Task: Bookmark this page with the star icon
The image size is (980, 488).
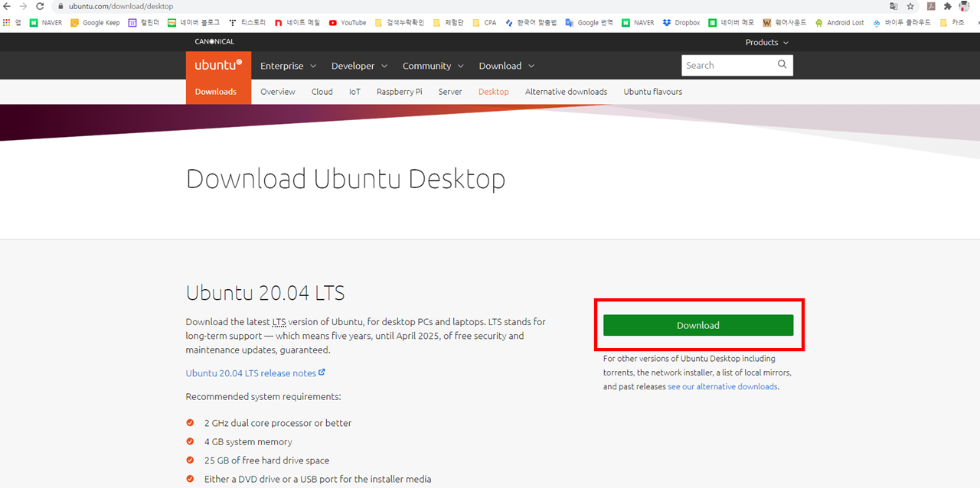Action: (910, 6)
